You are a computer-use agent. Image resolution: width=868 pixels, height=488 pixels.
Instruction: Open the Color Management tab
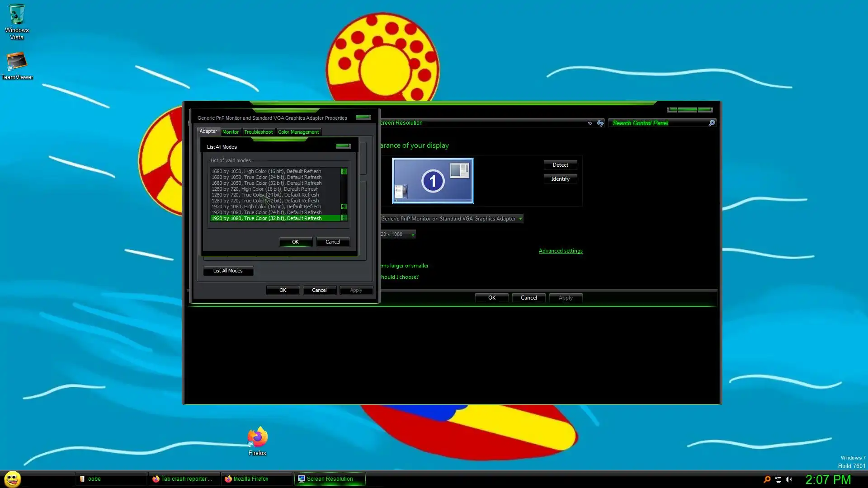[298, 132]
